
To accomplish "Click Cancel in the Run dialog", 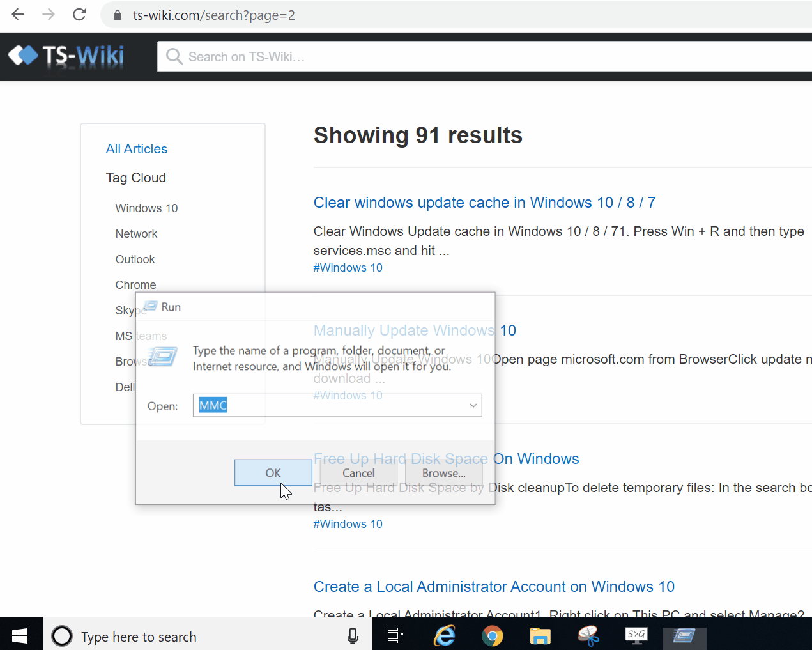I will coord(358,473).
